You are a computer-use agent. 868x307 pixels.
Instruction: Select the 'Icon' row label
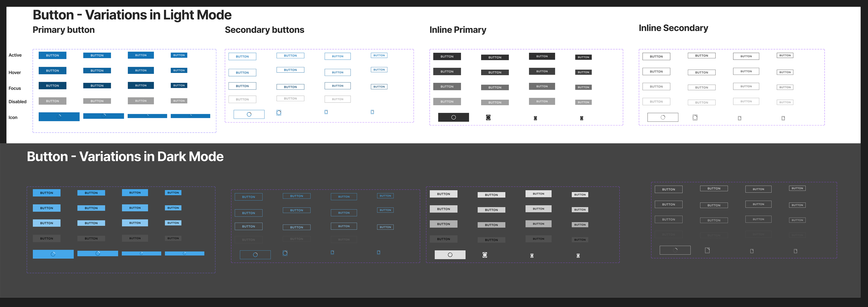[13, 117]
